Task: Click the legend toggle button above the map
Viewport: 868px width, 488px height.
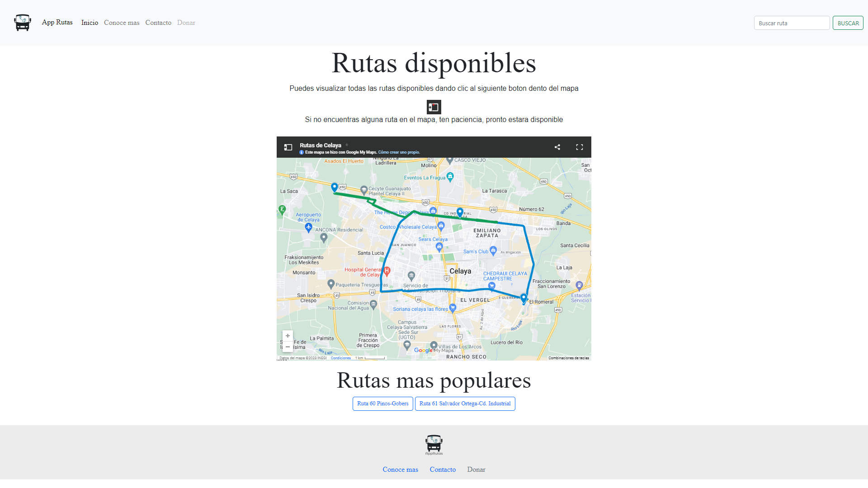Action: pos(434,107)
